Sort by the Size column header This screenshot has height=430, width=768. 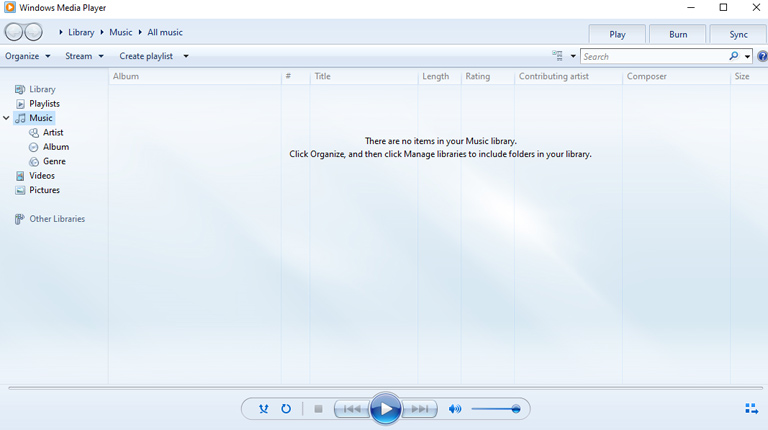click(749, 76)
